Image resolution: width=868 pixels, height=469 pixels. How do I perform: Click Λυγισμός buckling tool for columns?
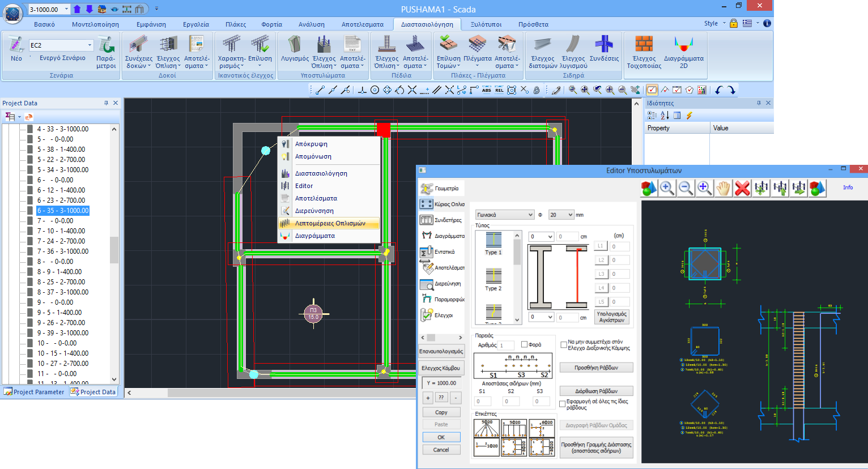pyautogui.click(x=295, y=49)
